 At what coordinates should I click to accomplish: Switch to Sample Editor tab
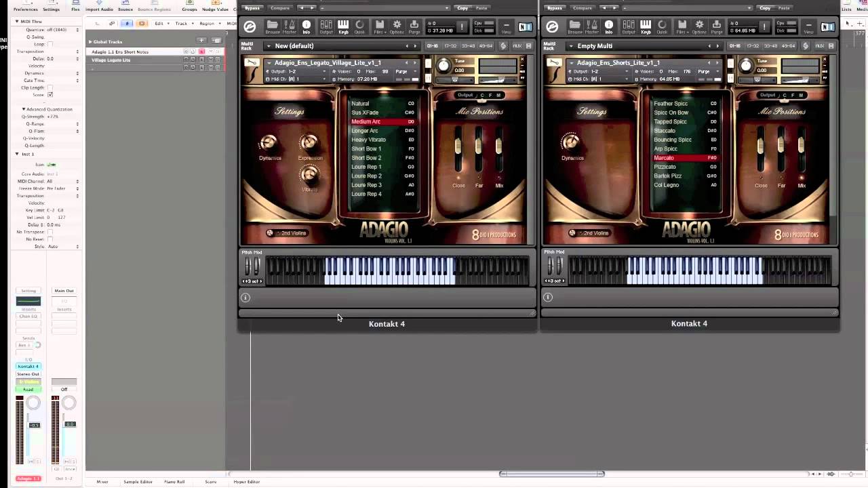click(x=138, y=482)
